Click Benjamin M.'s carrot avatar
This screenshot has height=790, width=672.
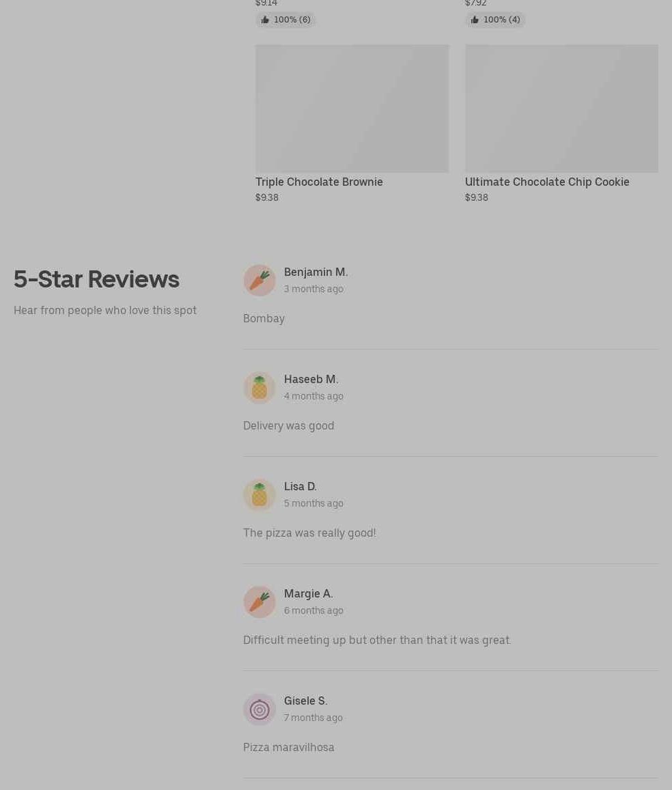click(x=260, y=280)
